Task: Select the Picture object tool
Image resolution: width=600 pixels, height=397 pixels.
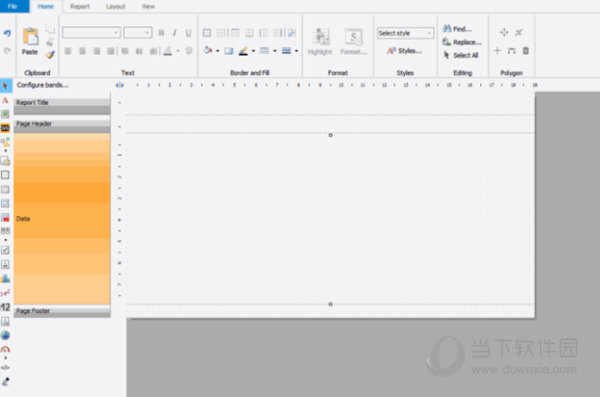Action: 5,114
